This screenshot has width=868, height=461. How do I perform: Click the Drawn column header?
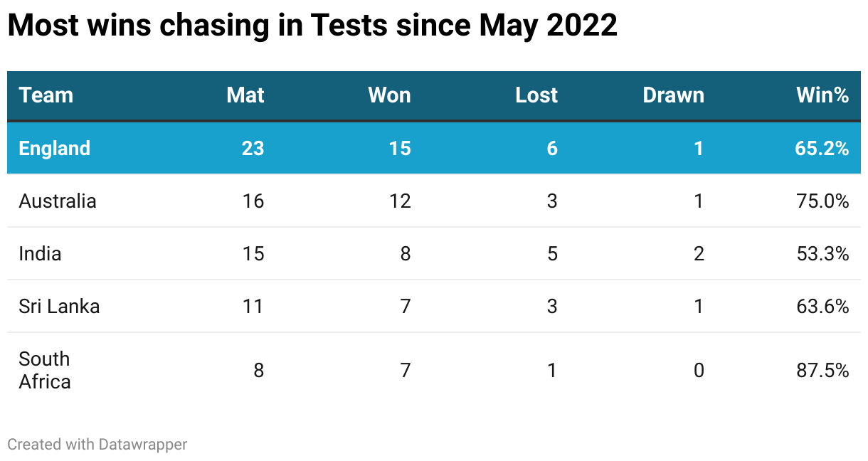point(673,95)
